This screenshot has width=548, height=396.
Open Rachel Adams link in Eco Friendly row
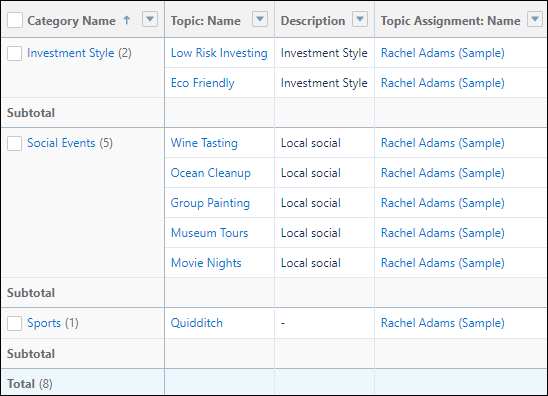[443, 83]
